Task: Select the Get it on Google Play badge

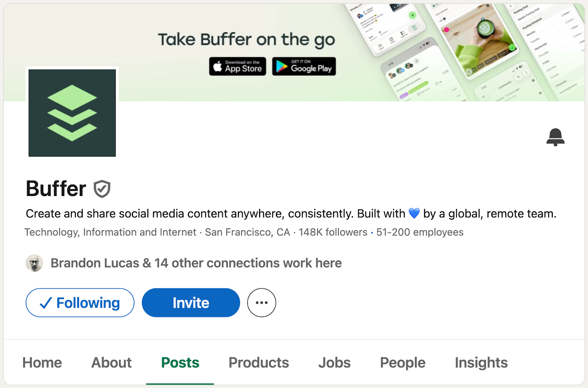Action: tap(304, 67)
